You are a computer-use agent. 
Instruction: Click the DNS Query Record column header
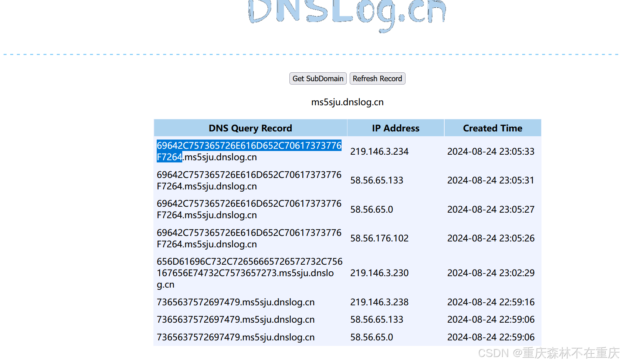[250, 128]
